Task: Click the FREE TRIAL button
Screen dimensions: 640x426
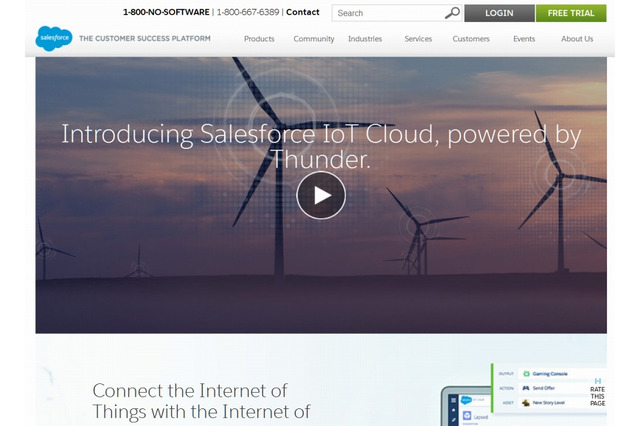Action: [x=571, y=13]
